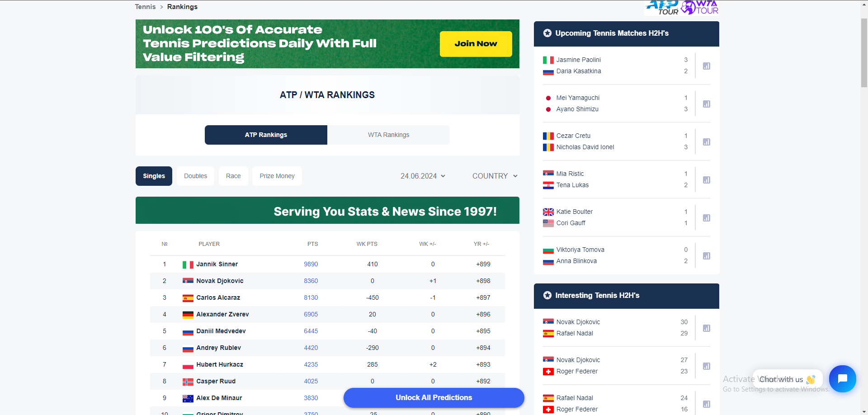
Task: Open Jannik Sinner's player page
Action: (x=217, y=264)
